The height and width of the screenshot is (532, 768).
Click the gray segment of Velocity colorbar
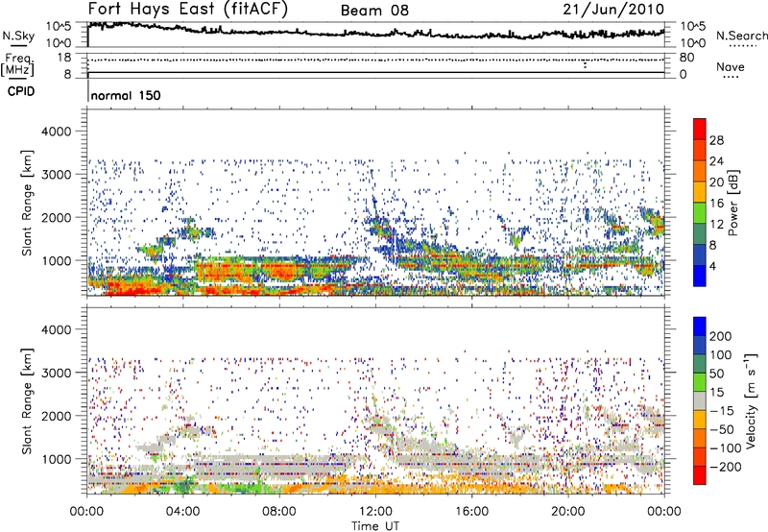(700, 401)
